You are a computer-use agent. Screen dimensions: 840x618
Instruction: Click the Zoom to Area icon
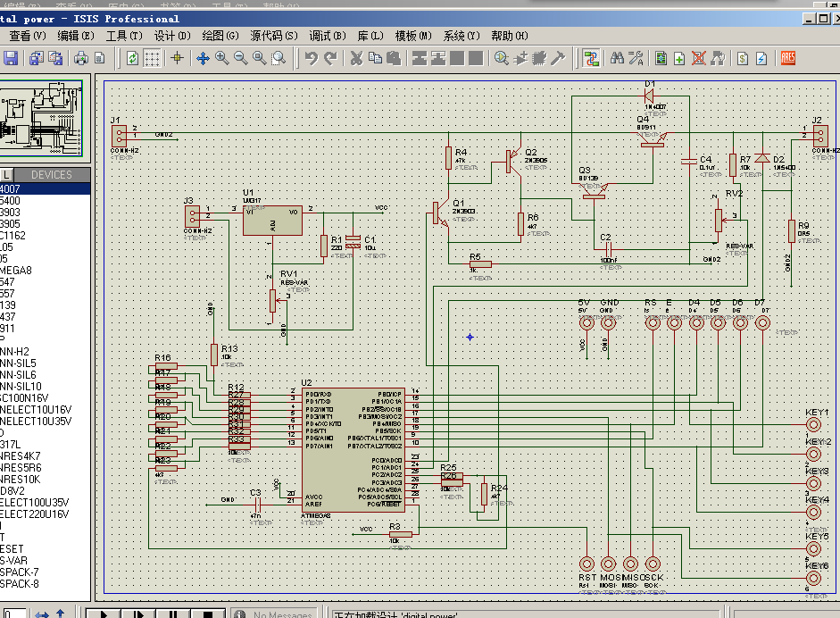[279, 58]
